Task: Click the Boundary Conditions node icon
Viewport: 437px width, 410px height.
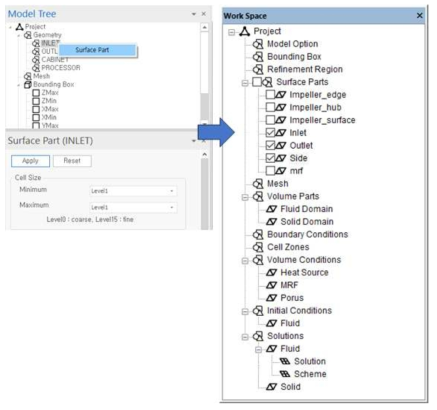Action: 258,234
